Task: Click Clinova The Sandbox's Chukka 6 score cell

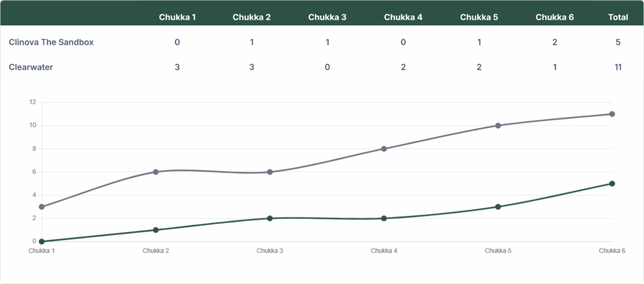Action: click(x=554, y=42)
